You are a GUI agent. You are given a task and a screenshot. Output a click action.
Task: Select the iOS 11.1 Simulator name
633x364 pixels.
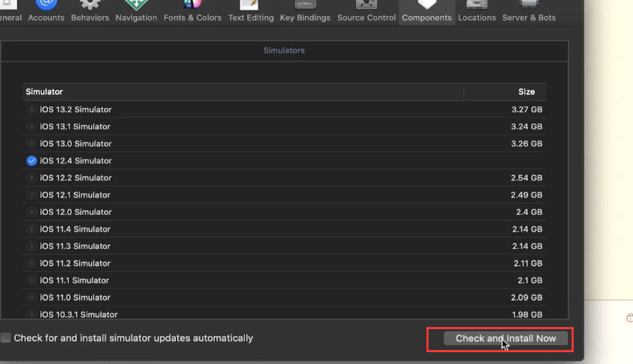pos(74,280)
